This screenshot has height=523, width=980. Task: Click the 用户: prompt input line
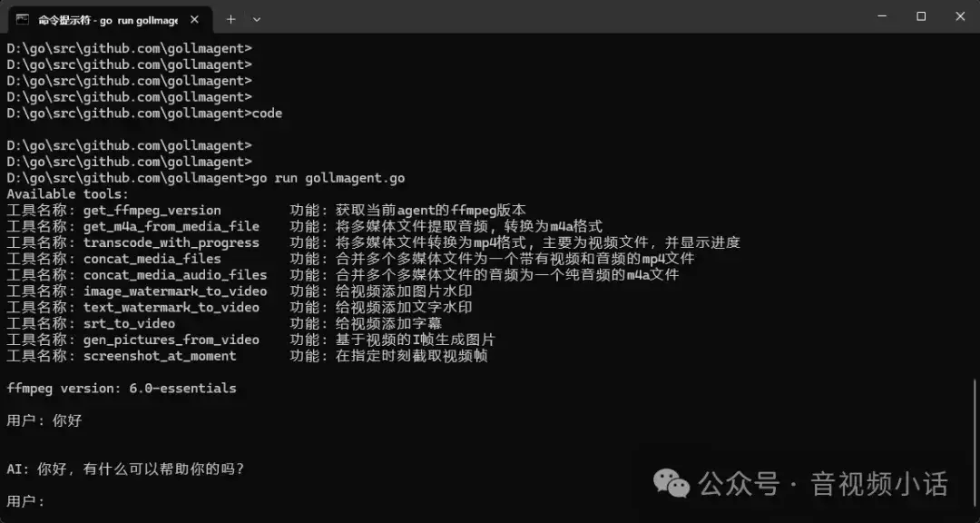[27, 500]
